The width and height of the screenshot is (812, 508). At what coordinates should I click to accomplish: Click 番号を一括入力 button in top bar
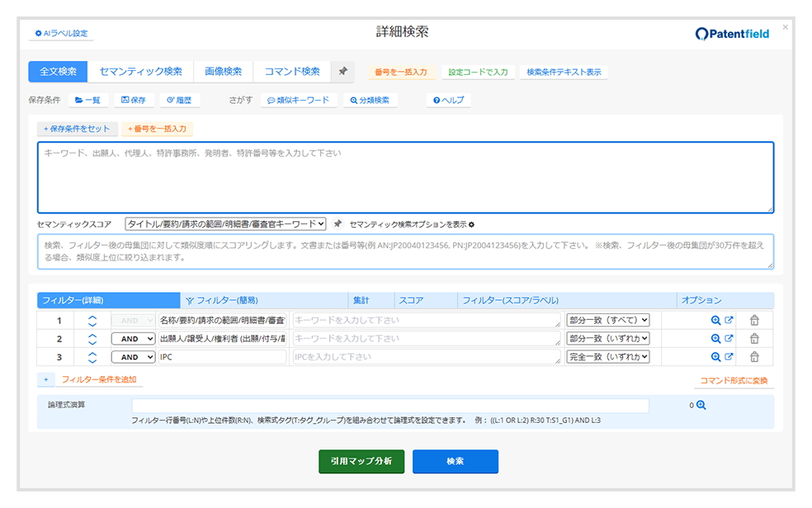tap(401, 72)
